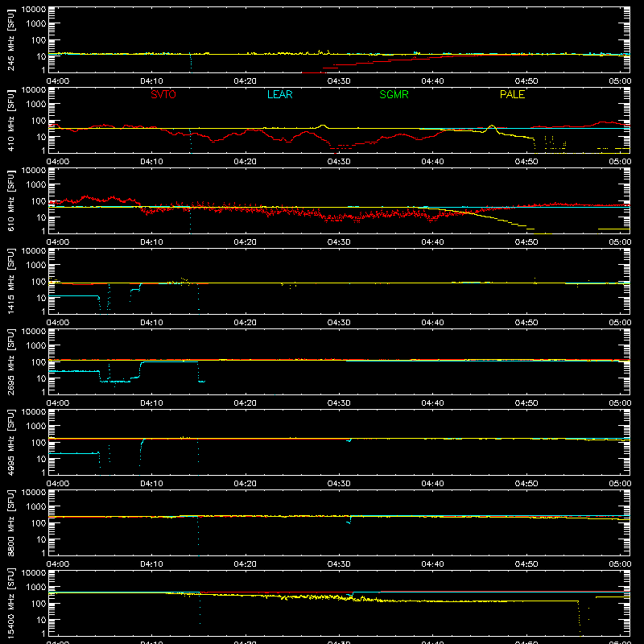Click the cyan LEAR station legend label
Screen dimensions: 644x644
pyautogui.click(x=279, y=94)
